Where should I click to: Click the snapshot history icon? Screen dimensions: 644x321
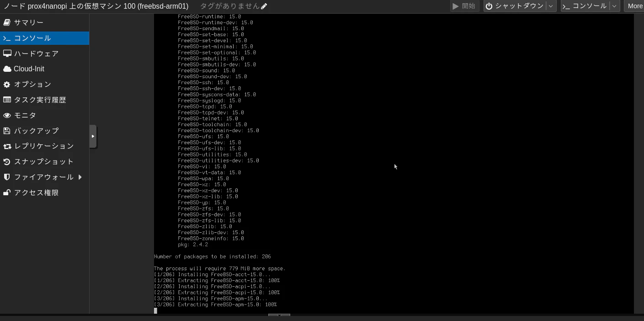(x=7, y=162)
